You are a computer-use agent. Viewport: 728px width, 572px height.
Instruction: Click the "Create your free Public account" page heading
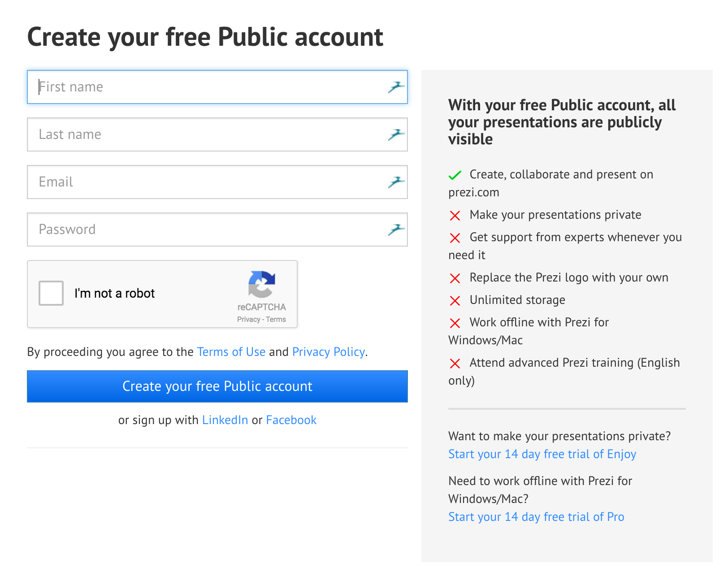(x=205, y=37)
